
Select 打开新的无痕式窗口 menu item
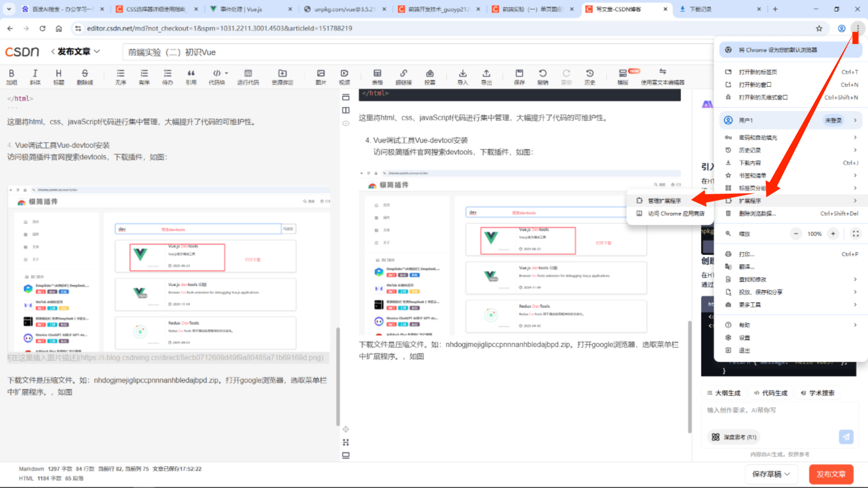(791, 97)
